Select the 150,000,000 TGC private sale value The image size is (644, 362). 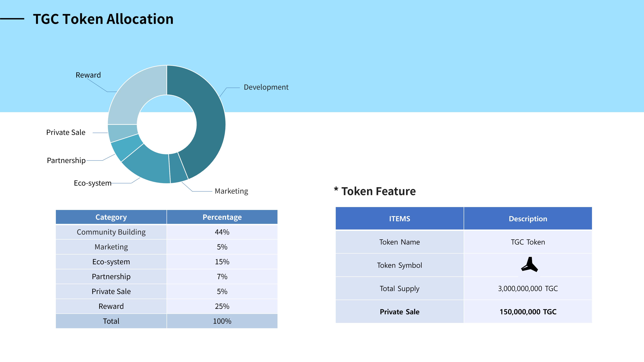[x=528, y=312]
